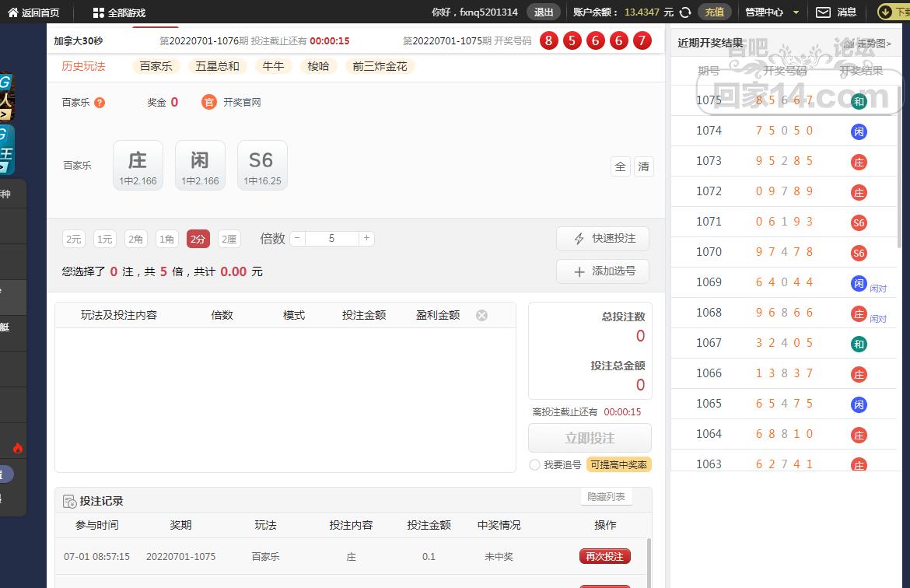Click the download arrow icon in the top right
Screen dimensions: 910x588
(885, 12)
